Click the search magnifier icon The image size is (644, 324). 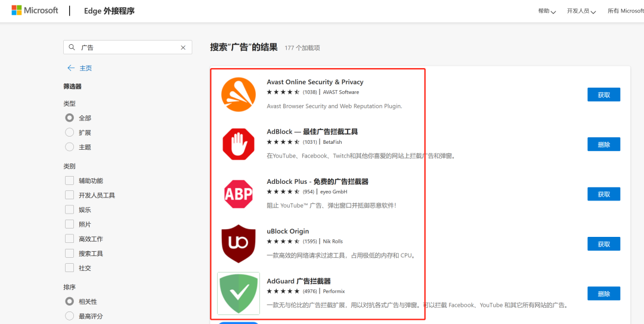(72, 47)
